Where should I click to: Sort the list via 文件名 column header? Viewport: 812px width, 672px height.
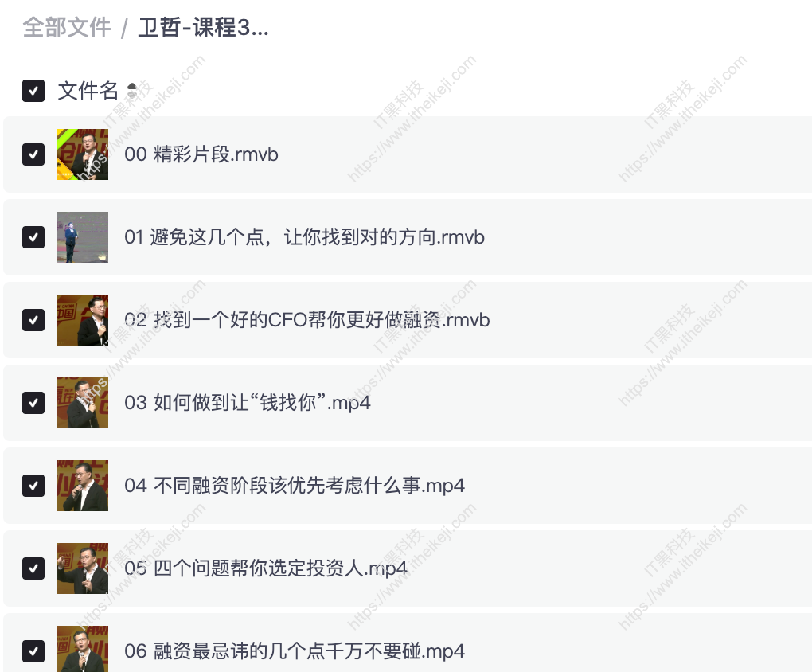[88, 92]
